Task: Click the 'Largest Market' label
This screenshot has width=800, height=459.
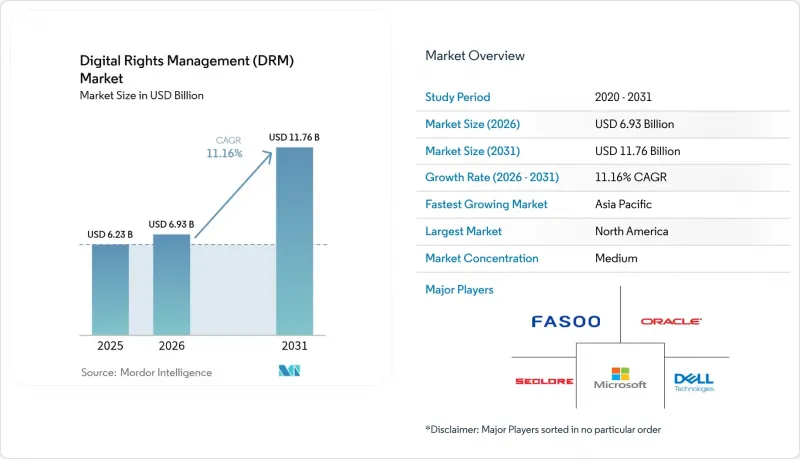Action: pyautogui.click(x=463, y=231)
